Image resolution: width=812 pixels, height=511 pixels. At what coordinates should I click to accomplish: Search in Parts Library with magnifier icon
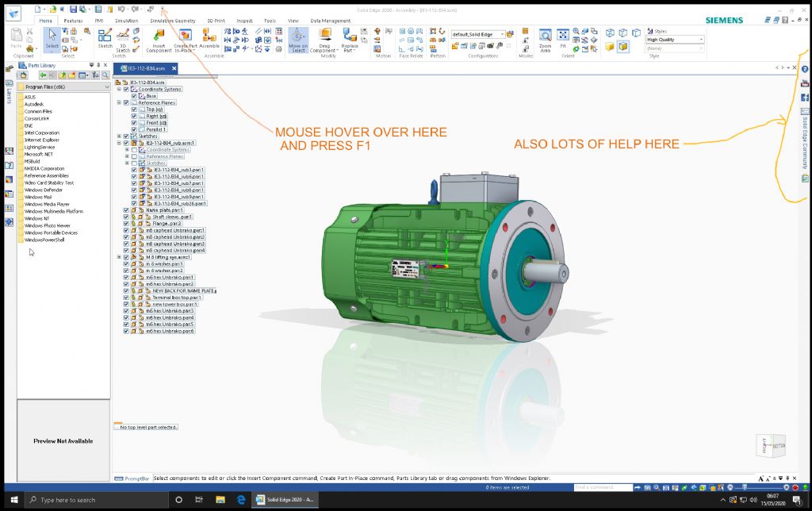(x=105, y=75)
